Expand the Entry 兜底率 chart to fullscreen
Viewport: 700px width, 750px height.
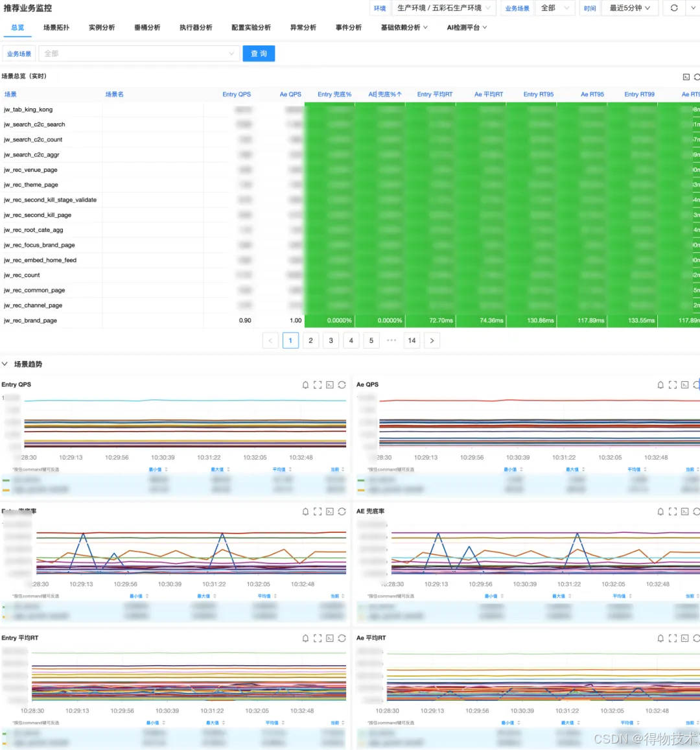tap(318, 512)
